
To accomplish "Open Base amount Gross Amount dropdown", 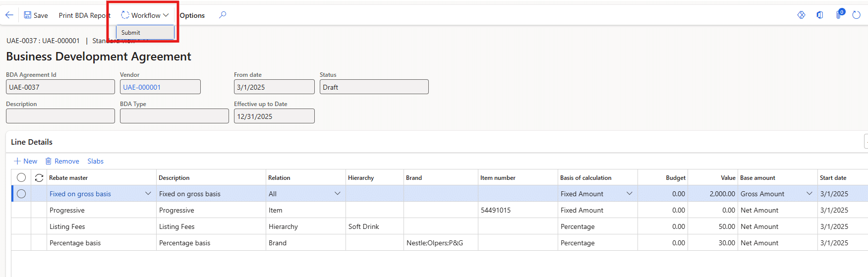I will click(810, 194).
